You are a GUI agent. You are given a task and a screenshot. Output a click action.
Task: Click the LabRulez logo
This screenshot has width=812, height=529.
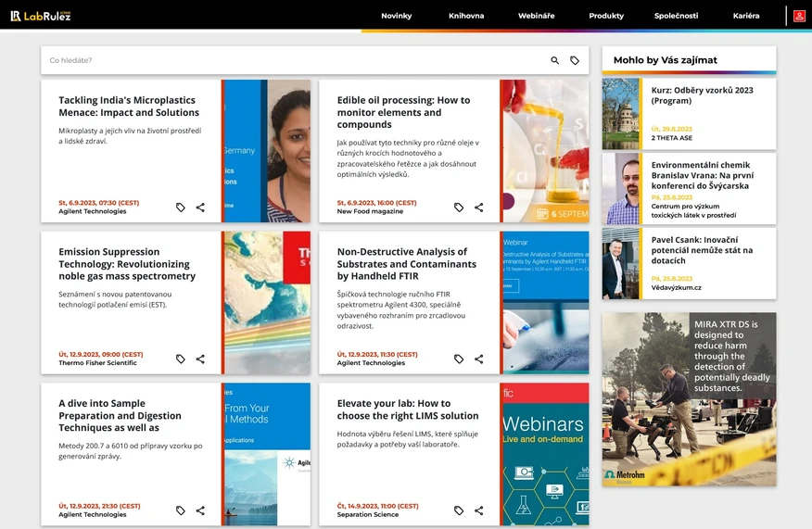pyautogui.click(x=41, y=16)
